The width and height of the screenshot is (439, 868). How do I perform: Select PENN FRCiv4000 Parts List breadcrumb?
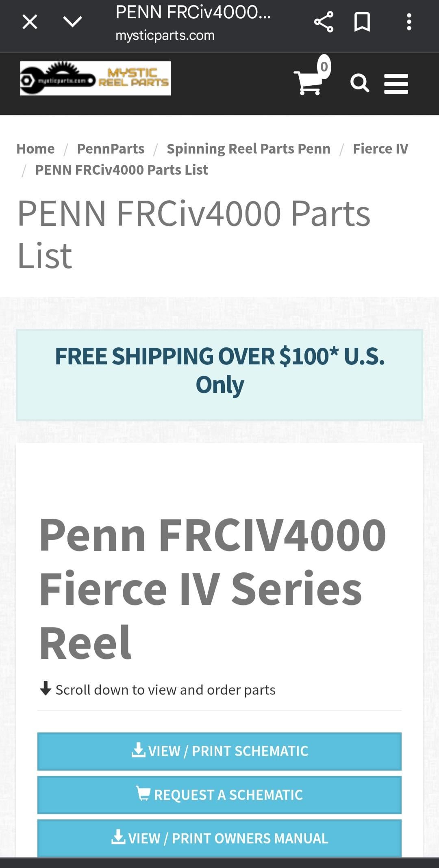[122, 170]
